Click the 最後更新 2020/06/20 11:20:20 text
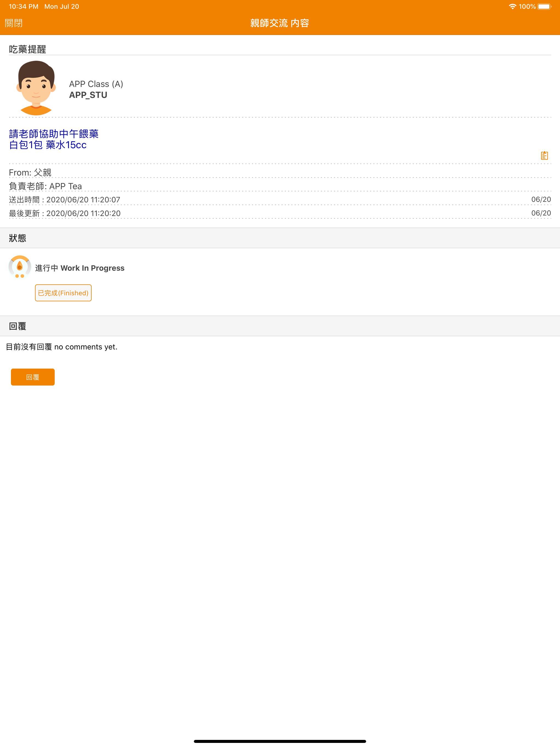Image resolution: width=560 pixels, height=747 pixels. pos(65,214)
